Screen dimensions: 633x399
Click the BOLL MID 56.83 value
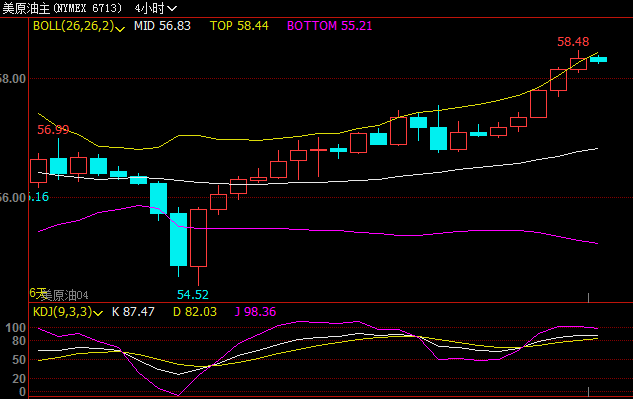click(x=162, y=26)
